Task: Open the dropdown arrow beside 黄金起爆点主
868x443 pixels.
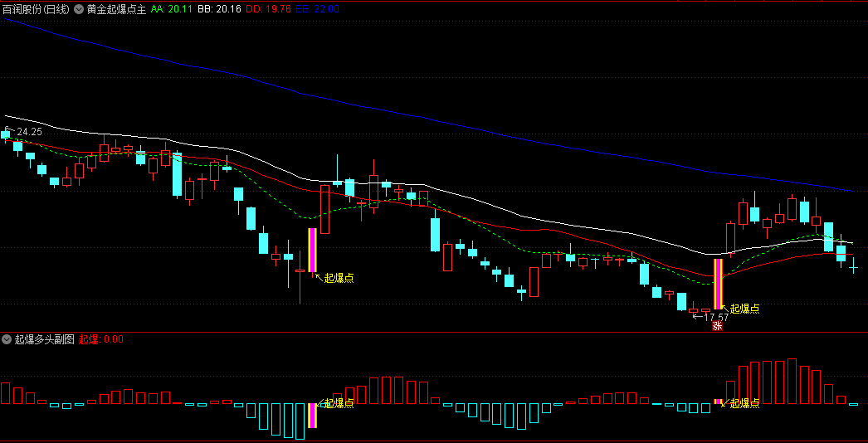Action: [x=79, y=9]
